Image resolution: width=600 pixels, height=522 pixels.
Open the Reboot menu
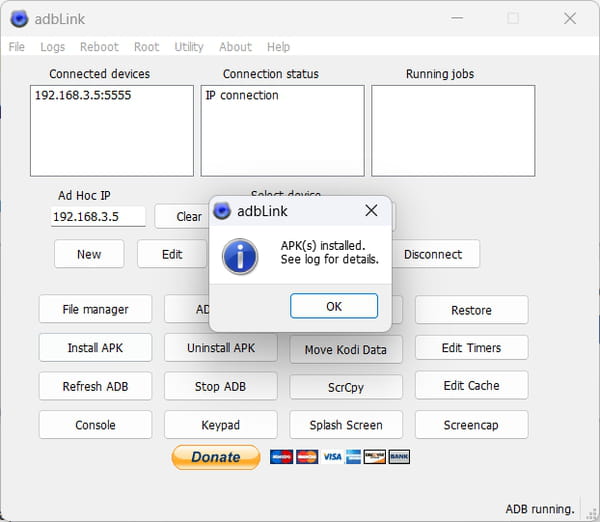click(99, 47)
